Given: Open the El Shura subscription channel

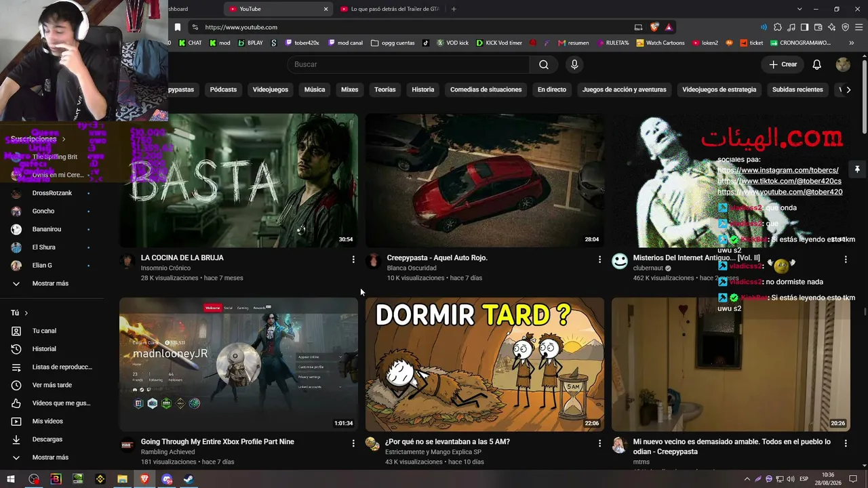Looking at the screenshot, I should [44, 247].
